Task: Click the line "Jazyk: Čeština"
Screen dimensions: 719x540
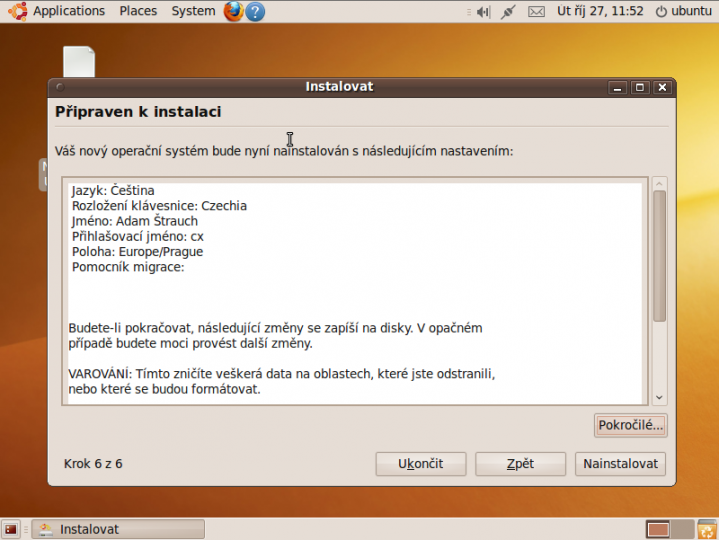Action: (x=113, y=191)
